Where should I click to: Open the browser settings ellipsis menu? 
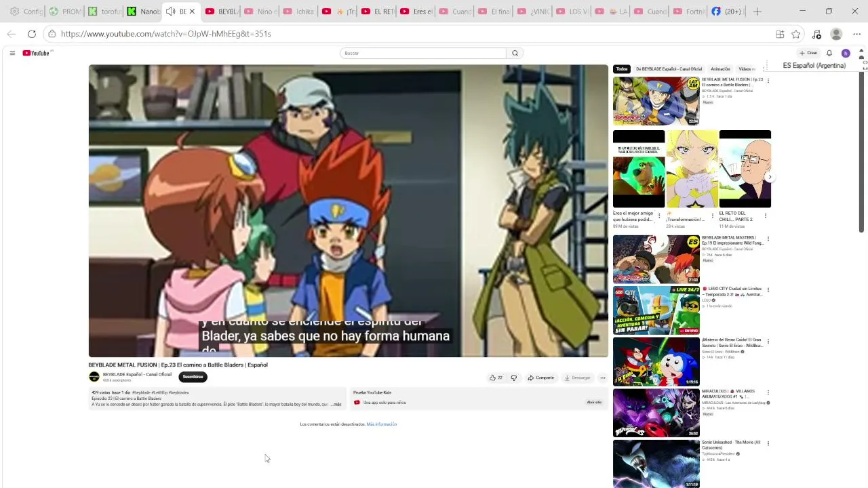point(856,34)
